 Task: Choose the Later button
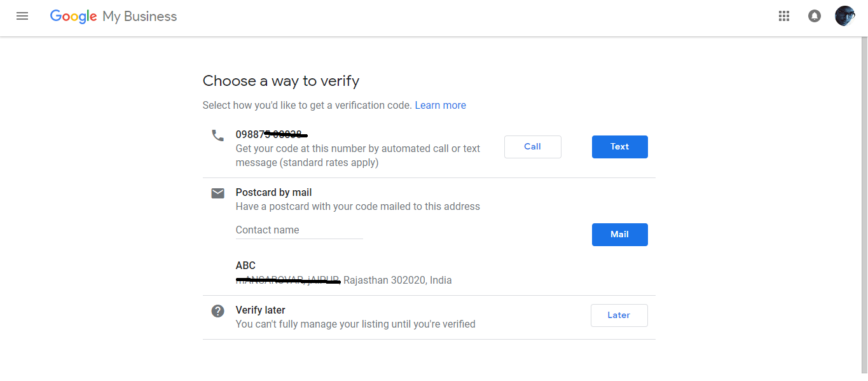tap(619, 315)
